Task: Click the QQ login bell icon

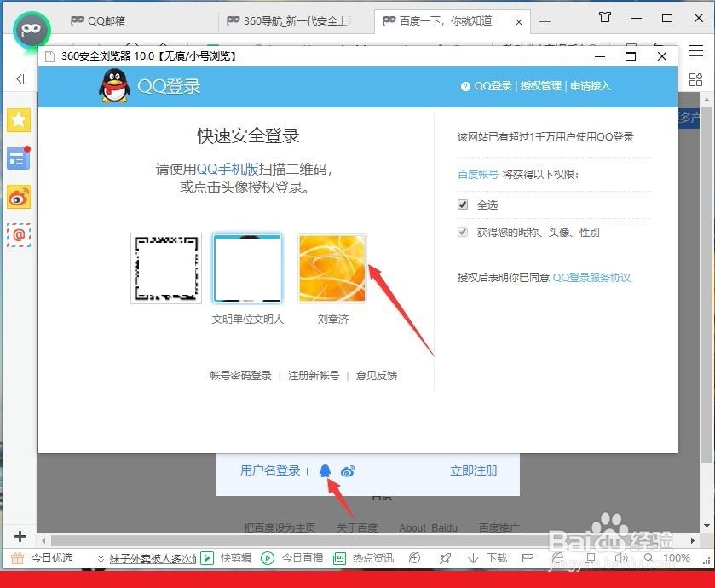Action: 326,470
